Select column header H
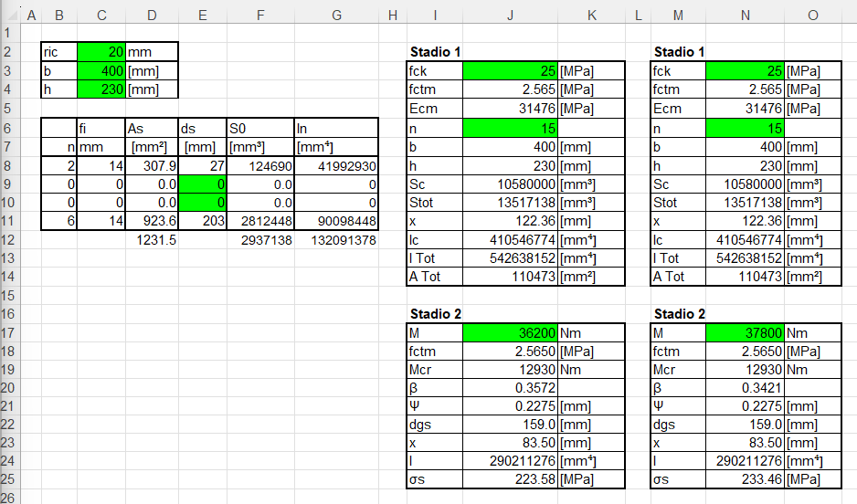The image size is (857, 504). [x=393, y=15]
